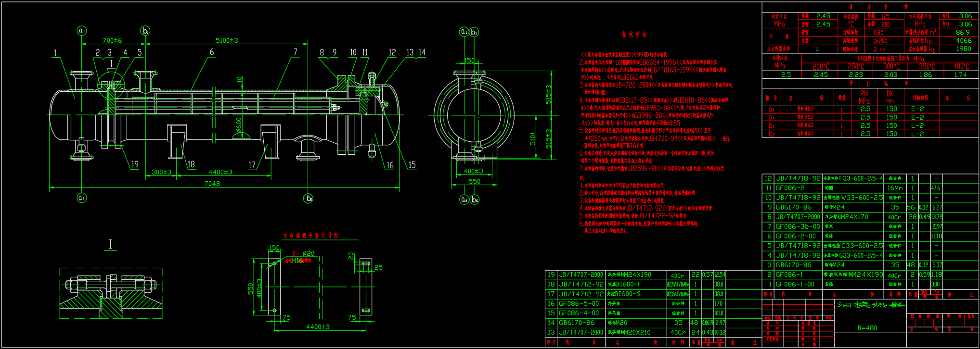Select the red technical requirements heading
Screen dimensions: 980x349
coord(634,35)
